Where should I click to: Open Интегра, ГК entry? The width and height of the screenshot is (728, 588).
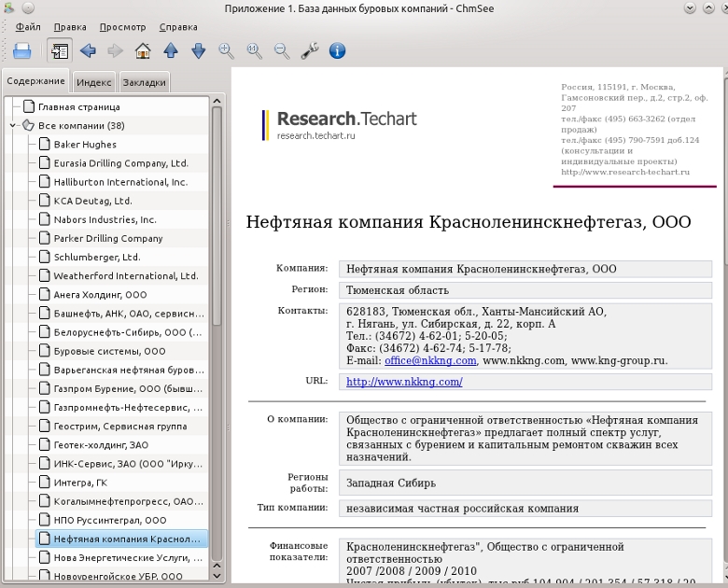click(80, 483)
